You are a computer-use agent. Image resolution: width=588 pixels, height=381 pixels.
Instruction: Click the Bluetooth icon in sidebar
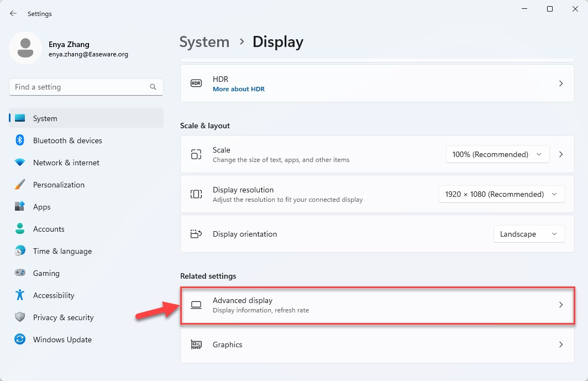(x=20, y=140)
